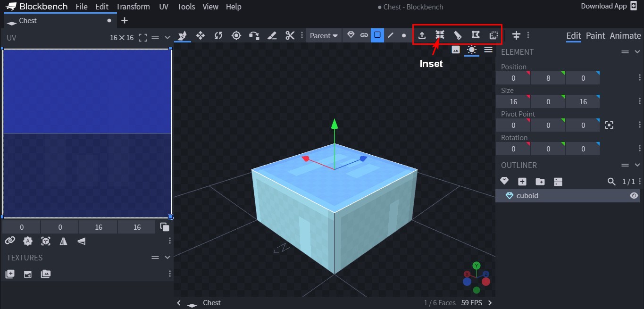Image resolution: width=644 pixels, height=309 pixels.
Task: Click UV cube-focus icon
Action: 46,241
